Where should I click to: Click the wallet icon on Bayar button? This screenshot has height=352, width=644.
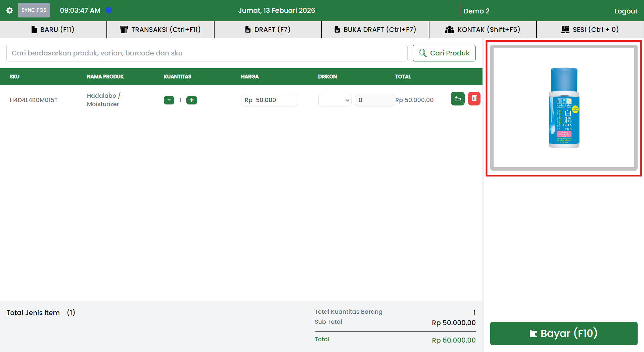[533, 334]
